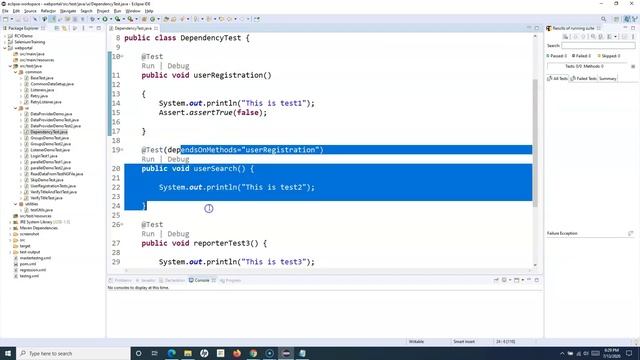Click the Cortana circle icon on taskbar
The width and height of the screenshot is (640, 360).
click(x=138, y=353)
